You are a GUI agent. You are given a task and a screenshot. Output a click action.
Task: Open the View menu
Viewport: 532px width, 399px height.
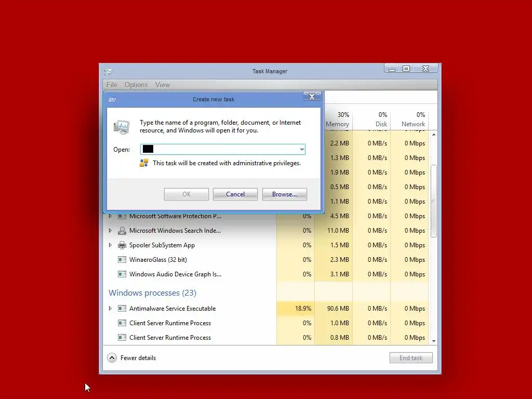click(163, 85)
